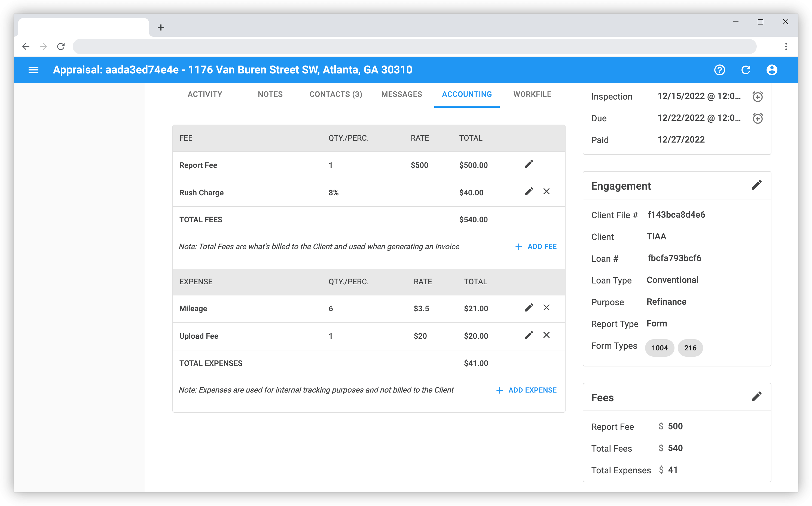Viewport: 812px width, 506px height.
Task: Click the help question mark icon
Action: coord(719,70)
